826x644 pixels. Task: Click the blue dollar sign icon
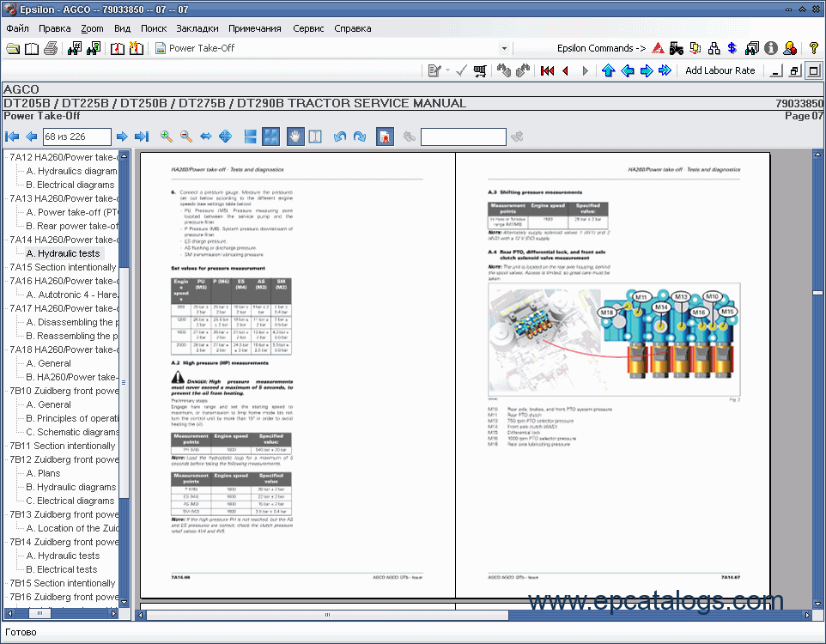pos(732,48)
